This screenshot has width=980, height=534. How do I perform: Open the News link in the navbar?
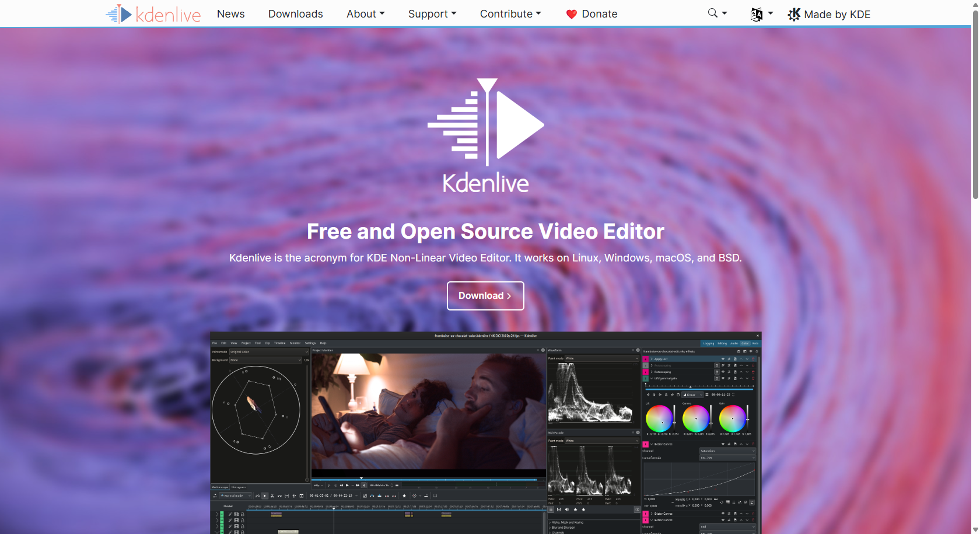pos(230,13)
